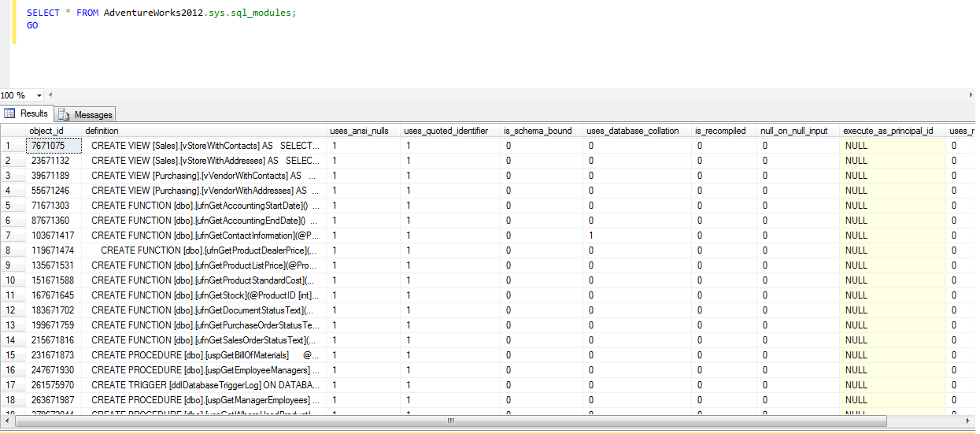The width and height of the screenshot is (980, 434).
Task: Click definition cell for ufnGetProductDealerPrice function
Action: (x=204, y=250)
